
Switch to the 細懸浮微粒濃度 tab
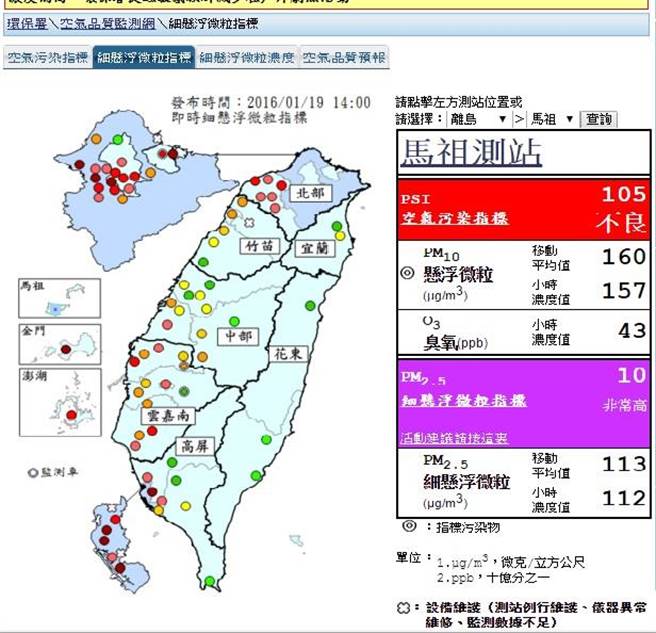[x=247, y=57]
